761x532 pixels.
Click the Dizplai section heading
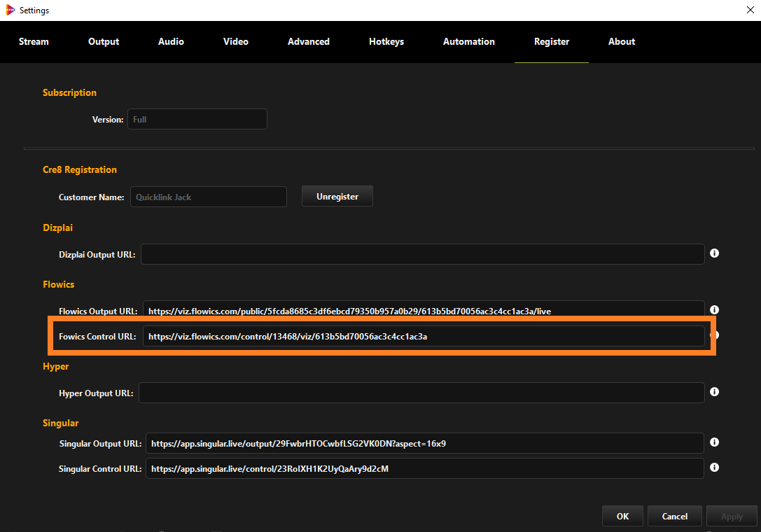(57, 227)
